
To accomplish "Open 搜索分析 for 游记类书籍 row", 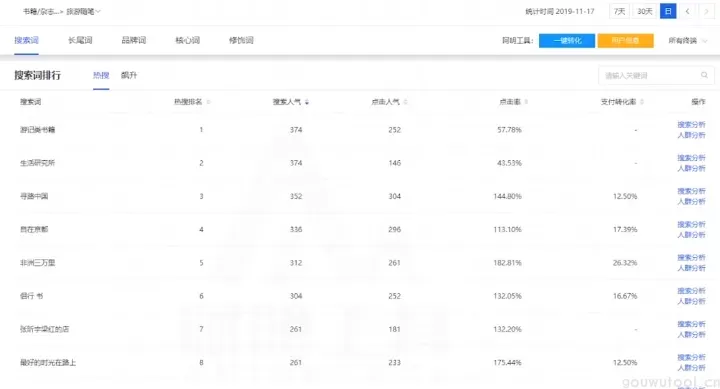I will pos(691,124).
